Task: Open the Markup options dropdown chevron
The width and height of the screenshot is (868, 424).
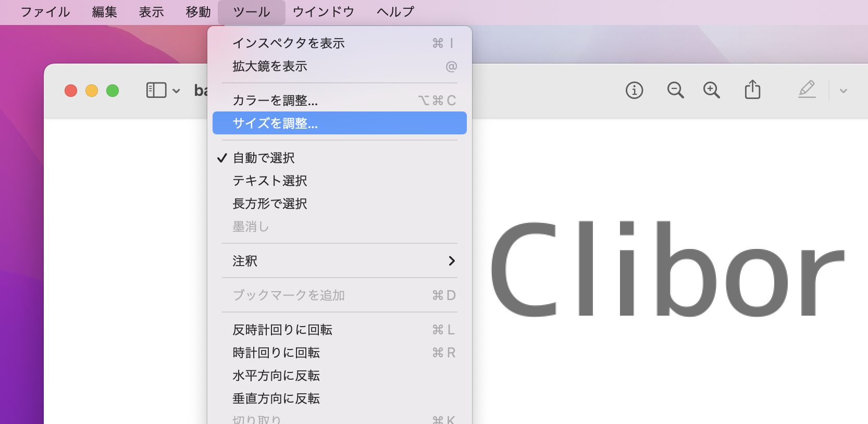Action: tap(844, 91)
